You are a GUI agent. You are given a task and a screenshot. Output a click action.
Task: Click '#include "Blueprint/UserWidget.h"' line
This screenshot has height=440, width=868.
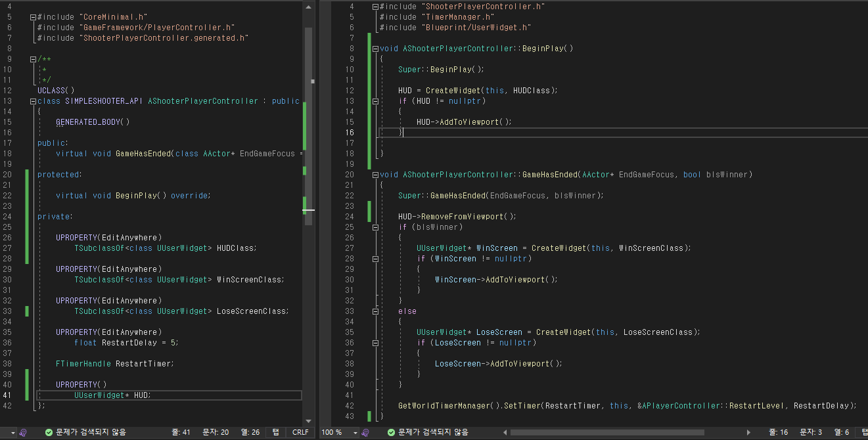(x=455, y=28)
